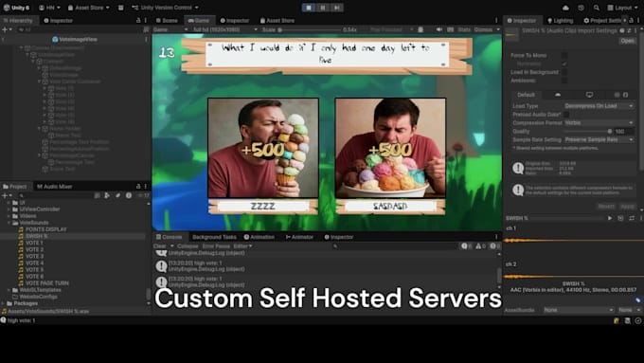Select the VOTE PAGE TURN audio clip
The image size is (644, 363).
pyautogui.click(x=46, y=283)
